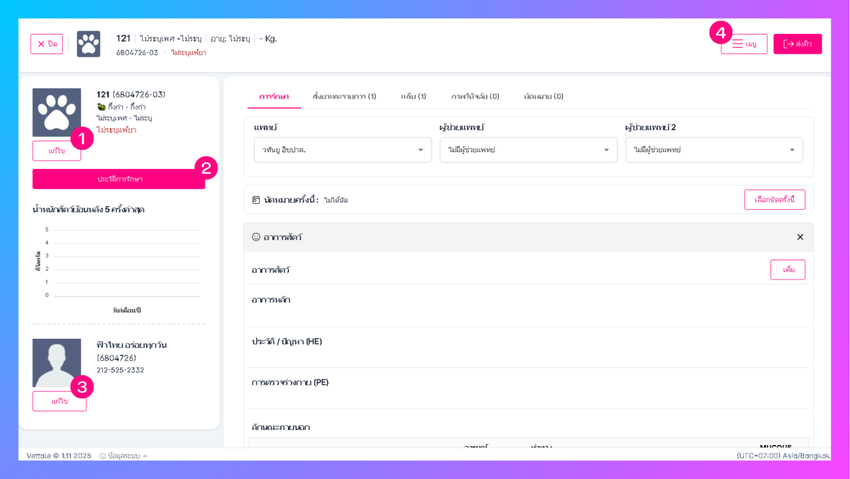The image size is (850, 479).
Task: Click the header ID text 6804726-03
Action: [x=137, y=53]
